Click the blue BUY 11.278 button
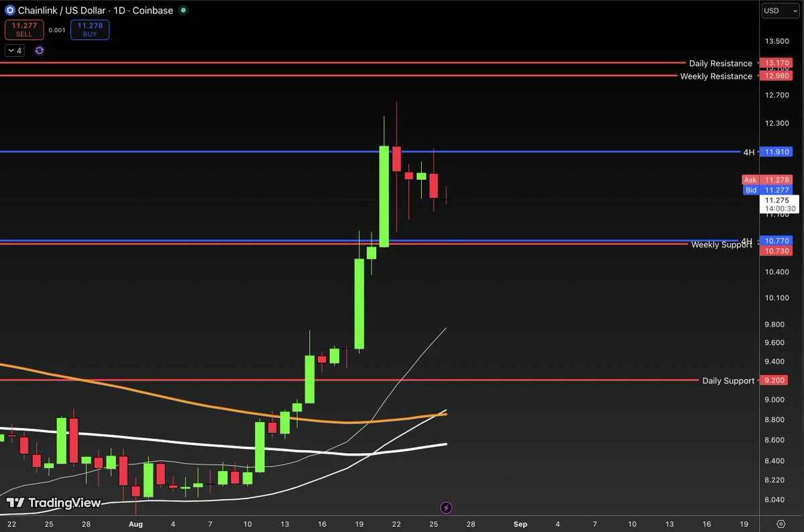Viewport: 804px width, 532px height. pyautogui.click(x=90, y=29)
